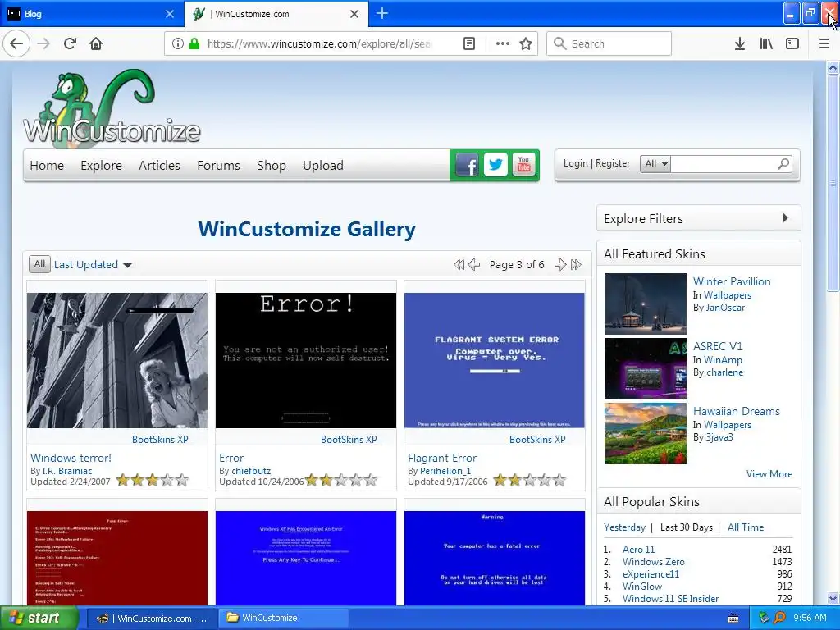840x630 pixels.
Task: Open WinCustomize YouTube icon
Action: coord(524,165)
